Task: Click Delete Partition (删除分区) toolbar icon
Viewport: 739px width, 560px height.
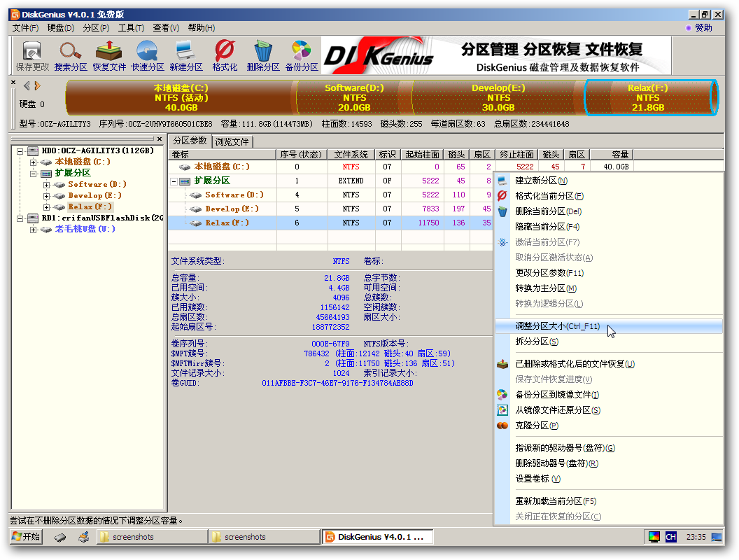Action: (x=263, y=55)
